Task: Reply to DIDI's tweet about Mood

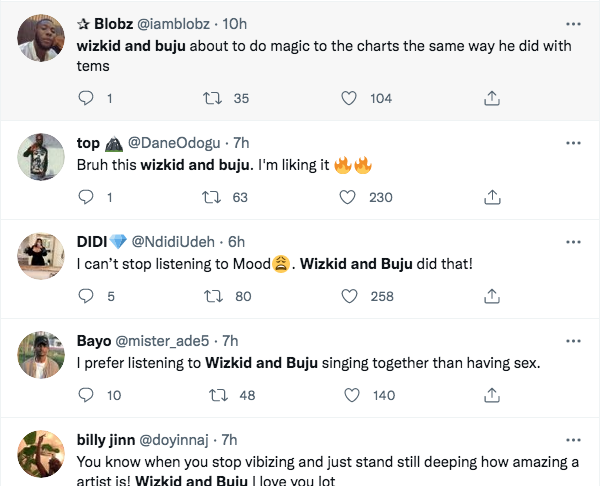Action: pyautogui.click(x=86, y=296)
